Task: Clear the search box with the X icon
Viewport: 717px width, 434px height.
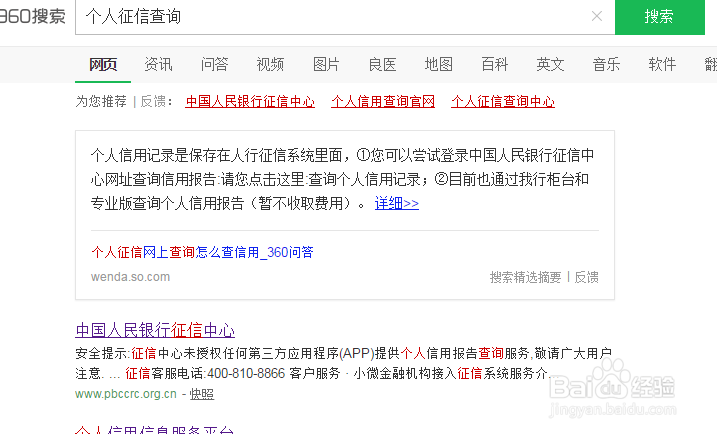Action: pyautogui.click(x=596, y=16)
